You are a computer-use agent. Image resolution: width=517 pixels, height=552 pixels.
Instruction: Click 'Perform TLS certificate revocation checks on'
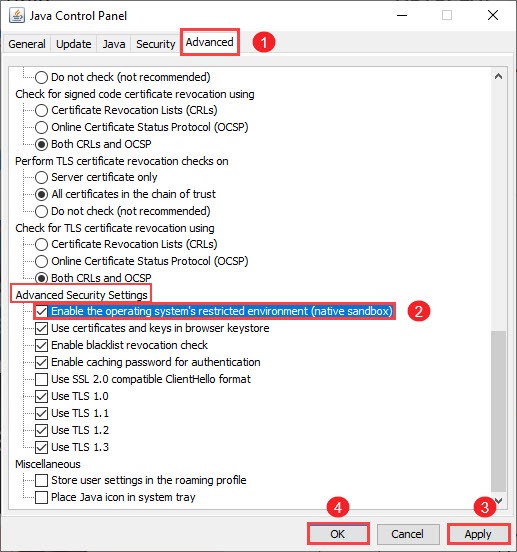(x=122, y=161)
